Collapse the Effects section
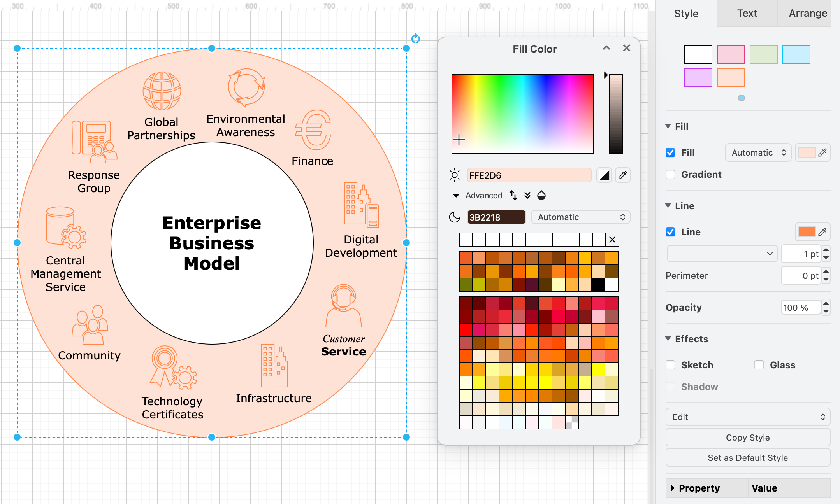 click(x=668, y=339)
